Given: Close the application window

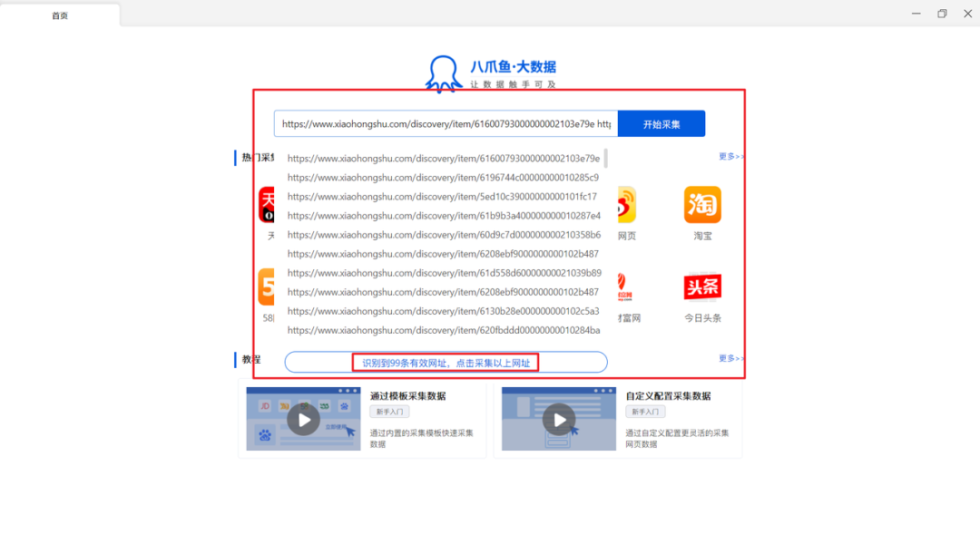Looking at the screenshot, I should point(967,14).
